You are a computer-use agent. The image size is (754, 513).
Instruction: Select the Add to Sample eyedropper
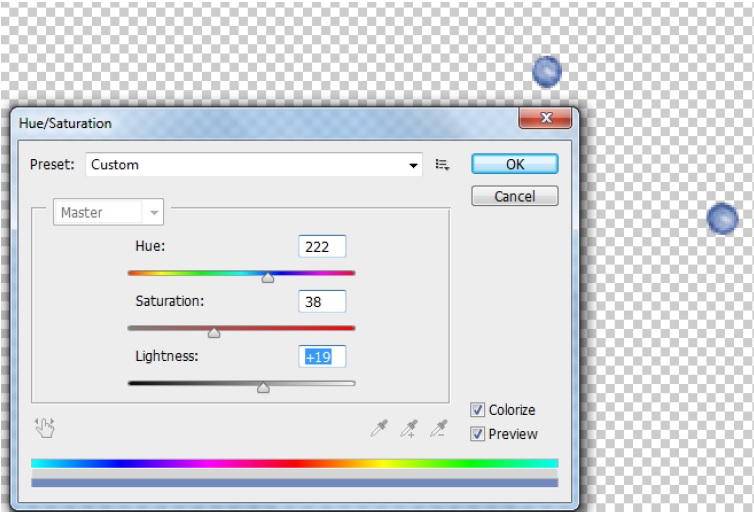(408, 429)
